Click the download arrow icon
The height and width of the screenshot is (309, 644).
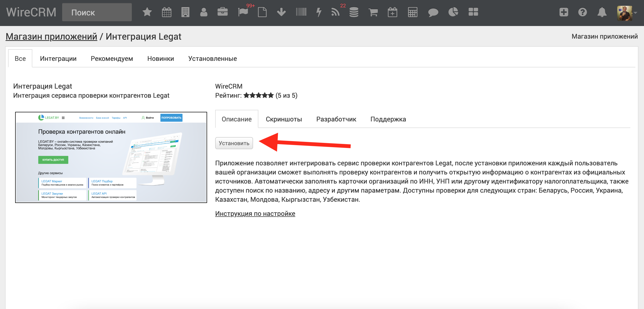281,12
